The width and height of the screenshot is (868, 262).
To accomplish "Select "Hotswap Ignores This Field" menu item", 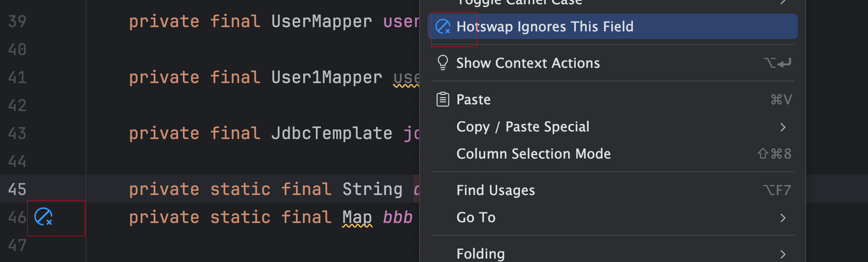I will [545, 26].
